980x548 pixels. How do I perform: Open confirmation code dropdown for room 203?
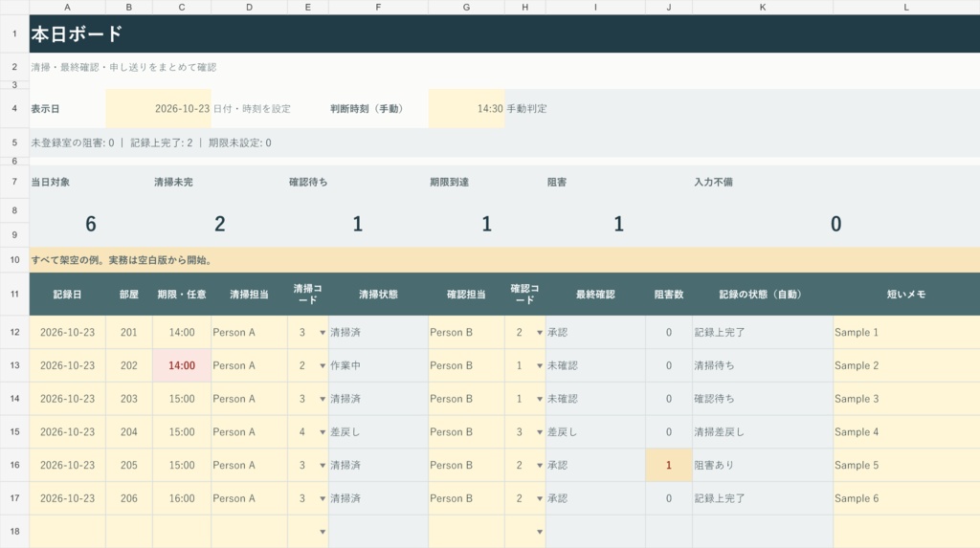(x=540, y=399)
